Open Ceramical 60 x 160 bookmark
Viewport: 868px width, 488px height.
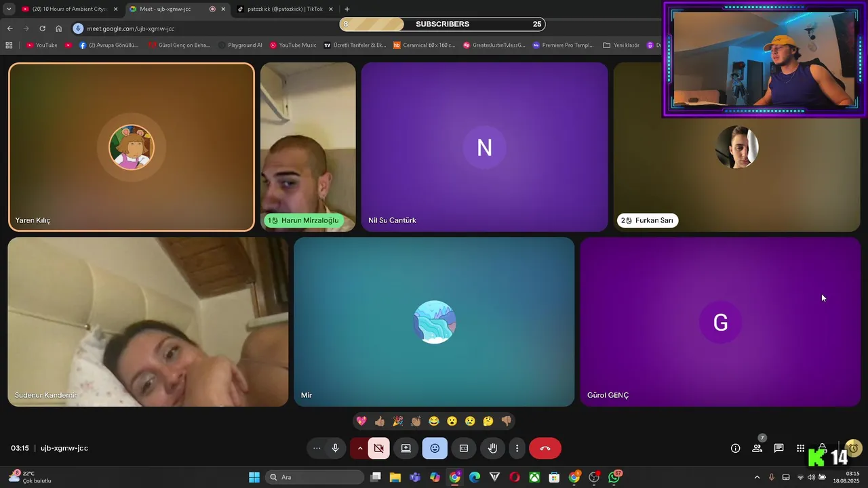pyautogui.click(x=425, y=45)
